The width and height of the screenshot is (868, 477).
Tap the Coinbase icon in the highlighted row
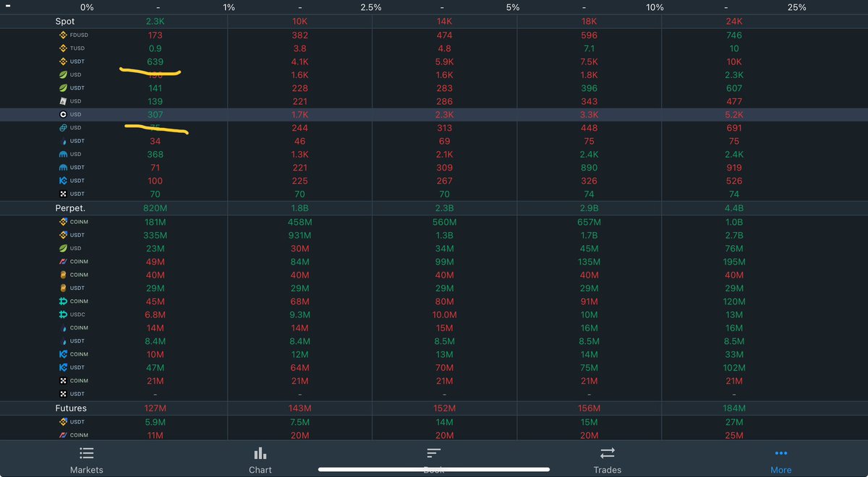(x=63, y=114)
